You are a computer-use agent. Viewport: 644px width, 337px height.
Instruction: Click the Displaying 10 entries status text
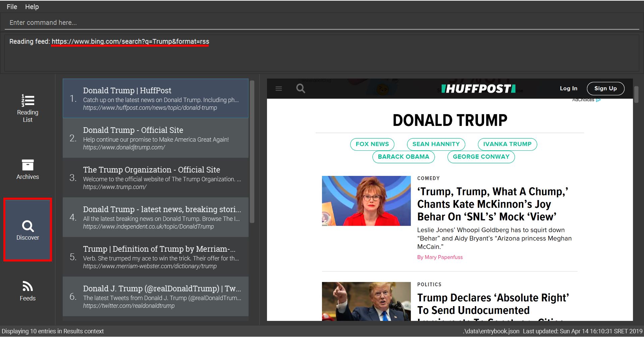(53, 331)
